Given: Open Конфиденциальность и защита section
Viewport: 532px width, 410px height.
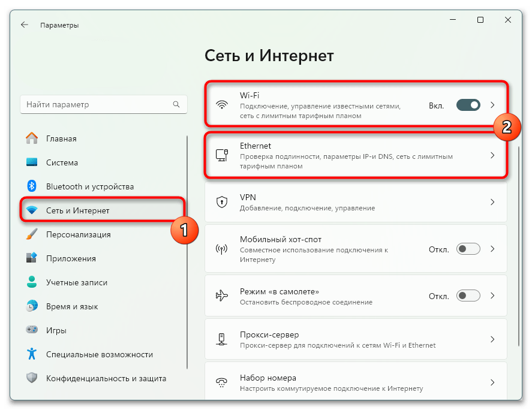Looking at the screenshot, I should (x=103, y=378).
